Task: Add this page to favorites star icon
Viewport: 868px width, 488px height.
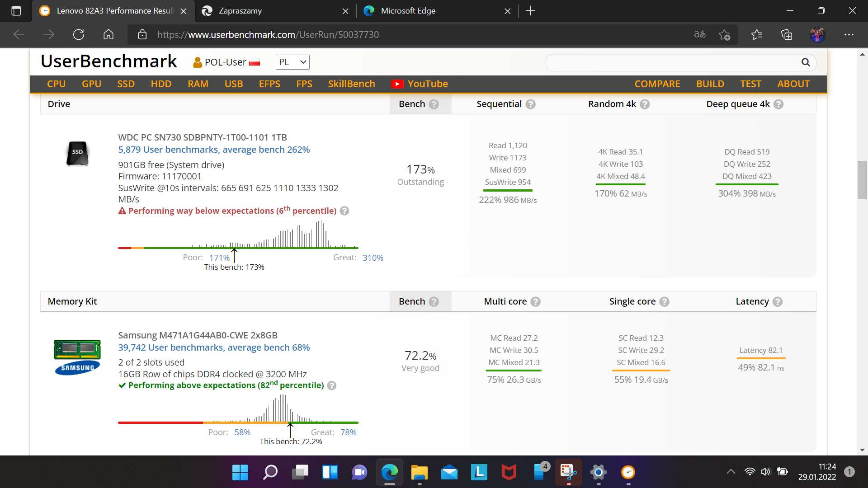Action: pyautogui.click(x=724, y=35)
